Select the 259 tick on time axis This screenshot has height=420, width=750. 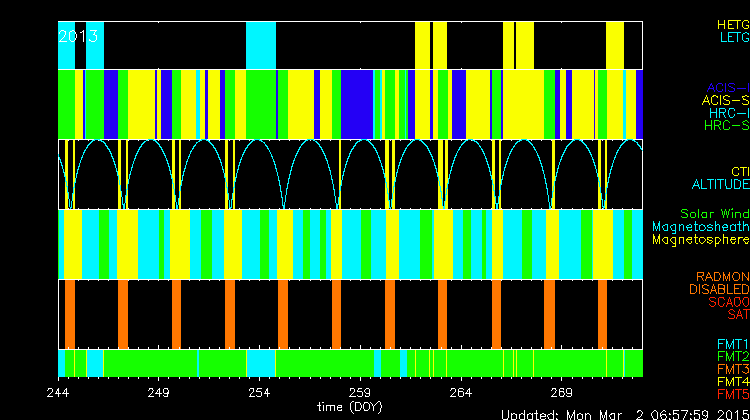tap(360, 393)
